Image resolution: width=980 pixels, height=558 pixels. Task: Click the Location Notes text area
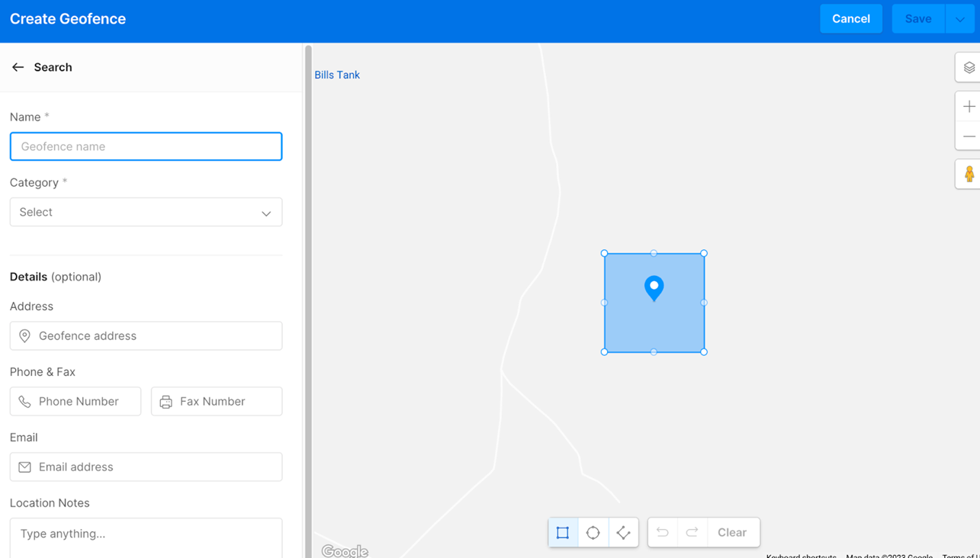point(146,538)
